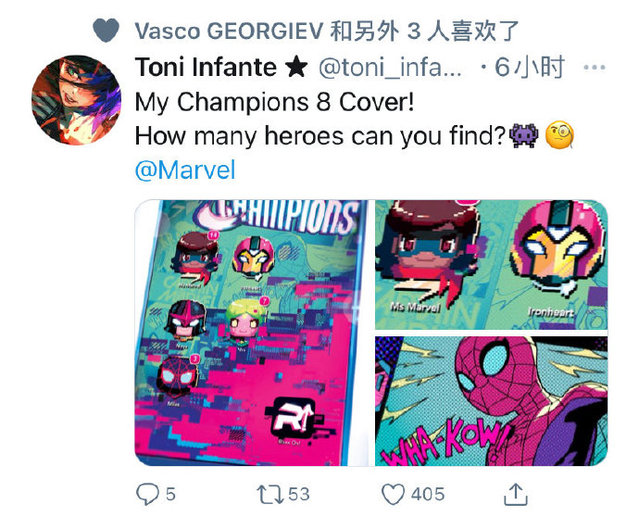Click the 6小时 timestamp

pyautogui.click(x=530, y=68)
